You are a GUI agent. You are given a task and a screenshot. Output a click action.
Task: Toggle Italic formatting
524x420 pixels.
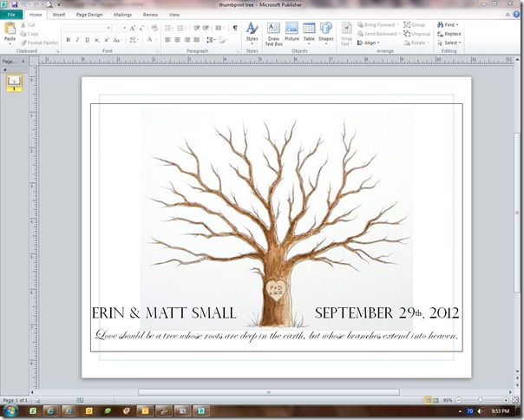coord(77,40)
